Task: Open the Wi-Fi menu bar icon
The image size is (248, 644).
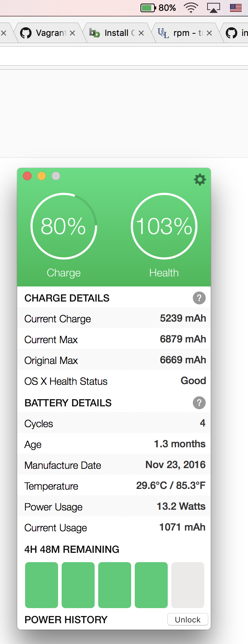Action: click(191, 8)
